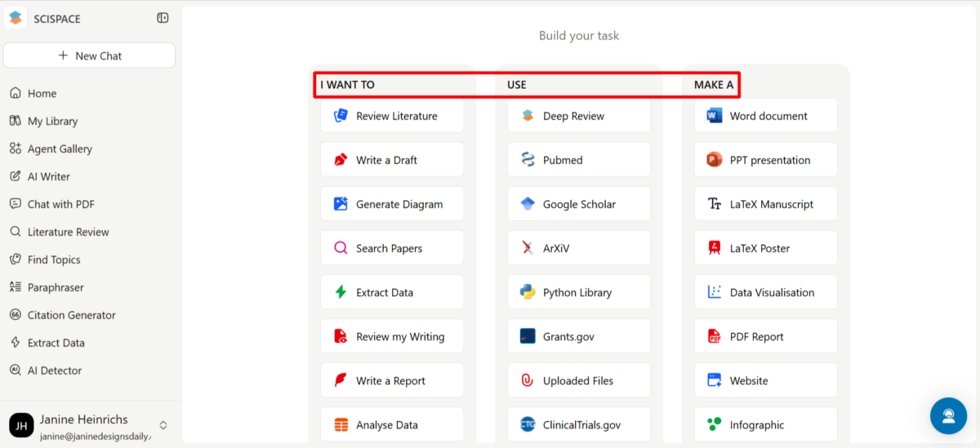Click the Infographic green dots icon
The width and height of the screenshot is (980, 448).
(715, 424)
